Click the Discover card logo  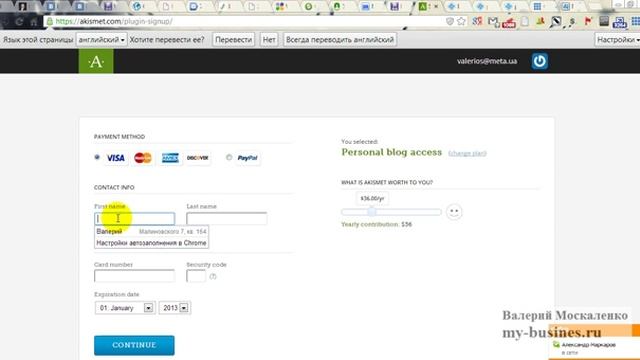pos(198,158)
